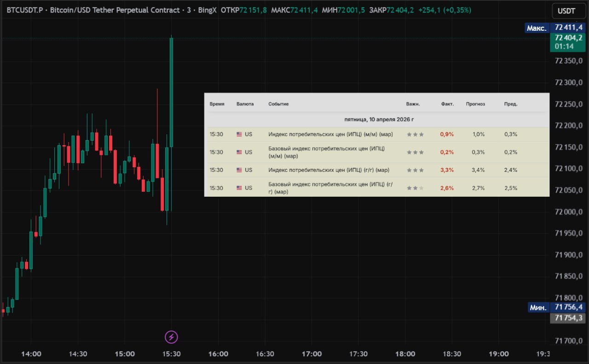
Task: Click the star rating in the 0,2% core CPI row
Action: tap(415, 152)
